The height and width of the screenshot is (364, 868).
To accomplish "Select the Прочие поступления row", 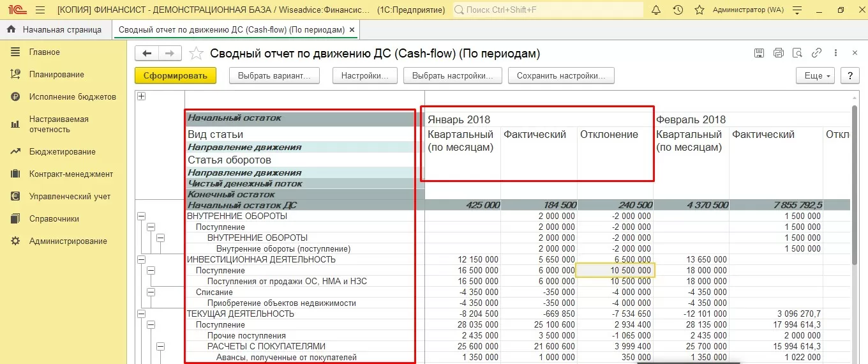I will [x=246, y=335].
